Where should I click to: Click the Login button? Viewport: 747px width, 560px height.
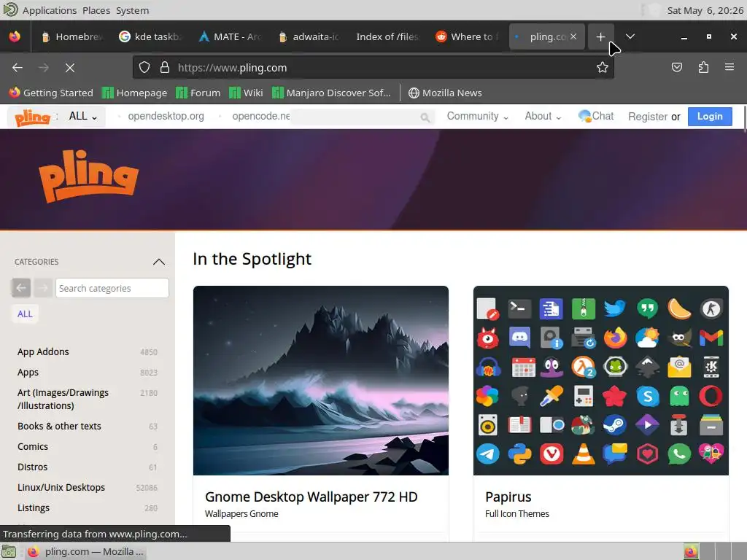(x=710, y=116)
